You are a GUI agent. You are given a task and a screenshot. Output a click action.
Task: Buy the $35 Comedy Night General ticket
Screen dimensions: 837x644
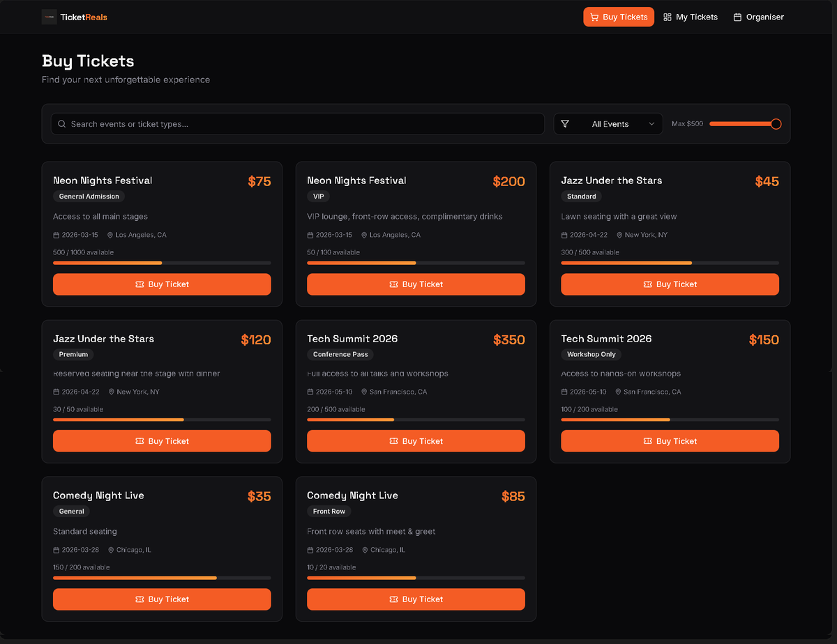pyautogui.click(x=162, y=599)
